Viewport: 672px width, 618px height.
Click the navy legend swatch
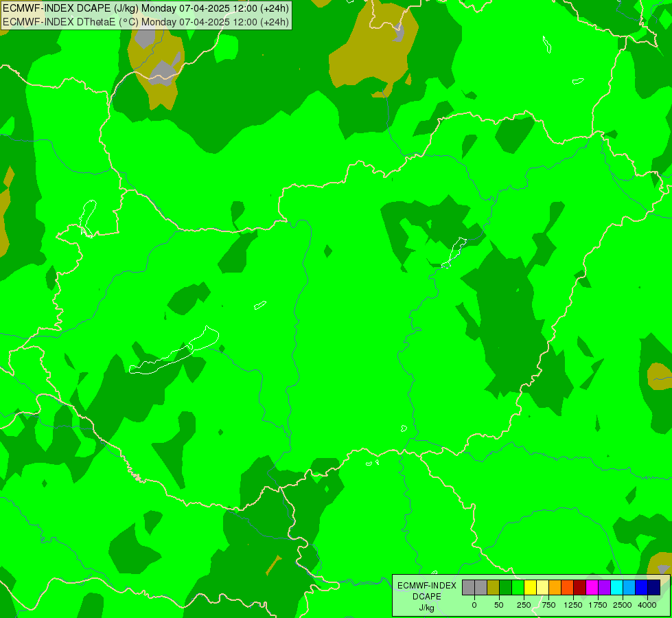(653, 587)
